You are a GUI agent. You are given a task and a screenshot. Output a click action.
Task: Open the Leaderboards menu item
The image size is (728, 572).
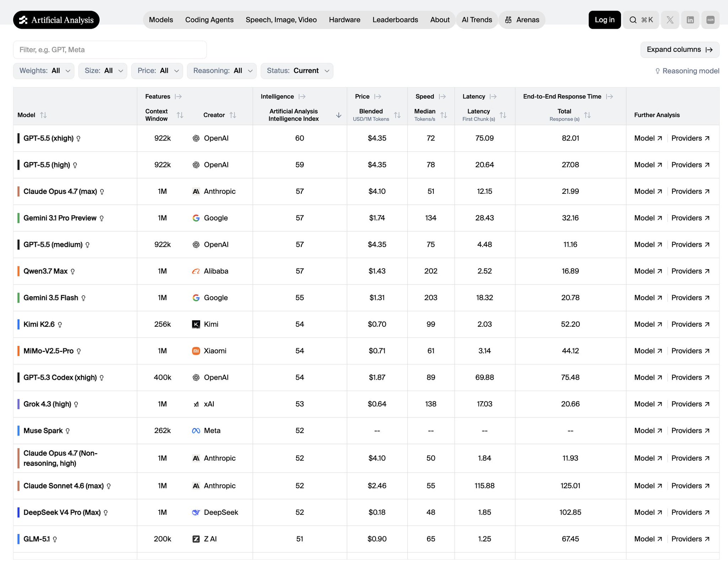pos(395,20)
